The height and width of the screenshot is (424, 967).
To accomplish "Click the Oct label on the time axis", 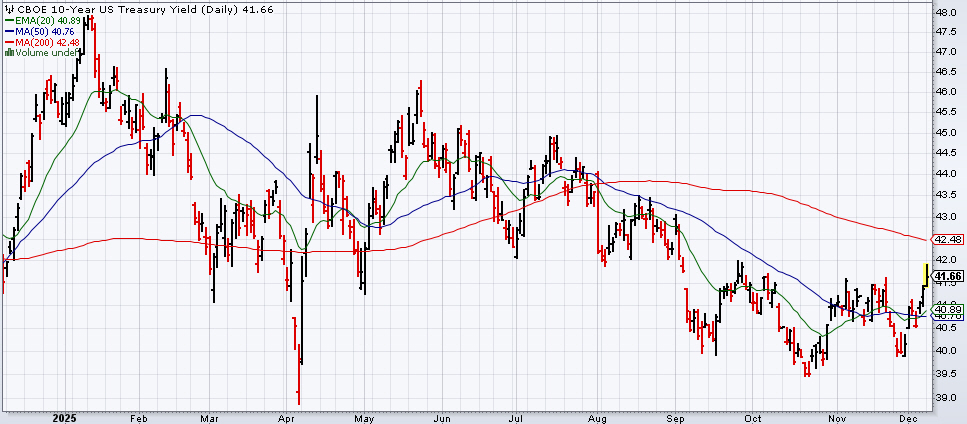I will click(x=752, y=418).
